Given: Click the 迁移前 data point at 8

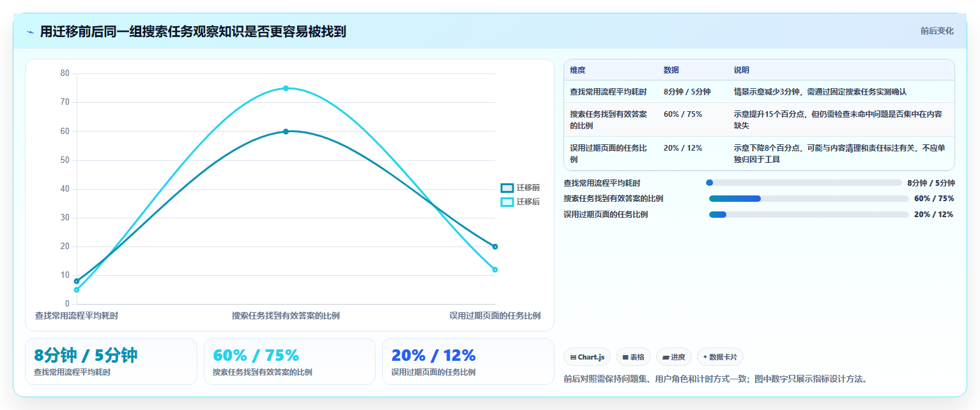Looking at the screenshot, I should [x=77, y=281].
